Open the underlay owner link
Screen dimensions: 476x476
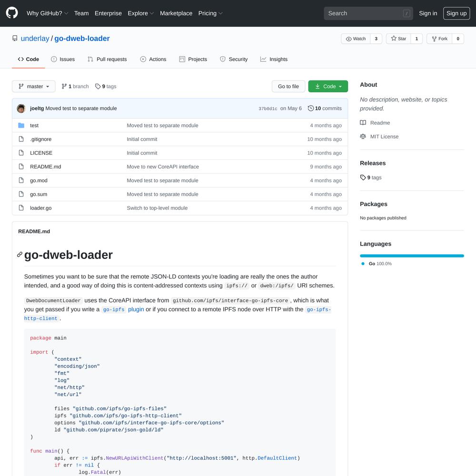pyautogui.click(x=35, y=39)
